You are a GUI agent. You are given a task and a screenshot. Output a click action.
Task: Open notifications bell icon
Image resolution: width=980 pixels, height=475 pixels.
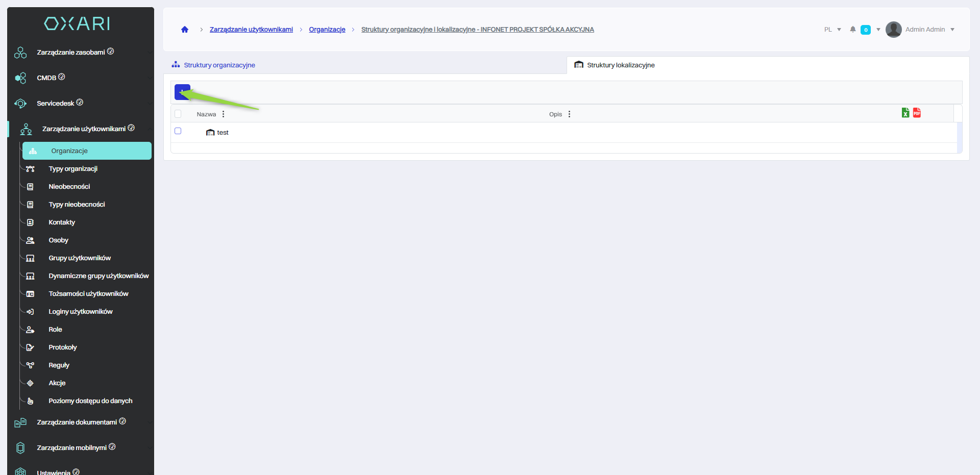(852, 30)
